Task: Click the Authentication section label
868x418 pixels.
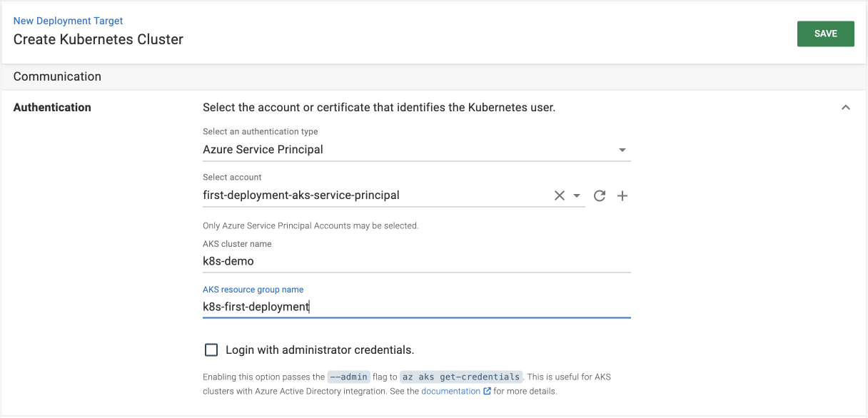Action: pos(52,107)
